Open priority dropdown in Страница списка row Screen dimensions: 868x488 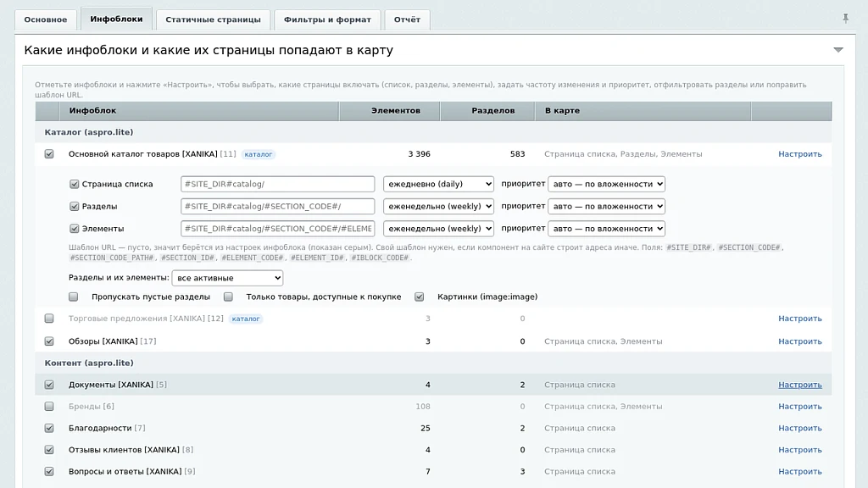coord(606,184)
